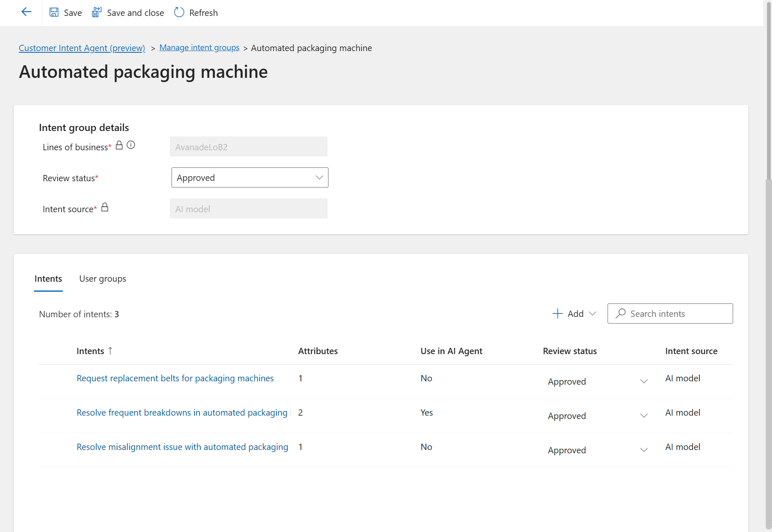The width and height of the screenshot is (772, 532).
Task: Click the Save and close icon
Action: [97, 13]
